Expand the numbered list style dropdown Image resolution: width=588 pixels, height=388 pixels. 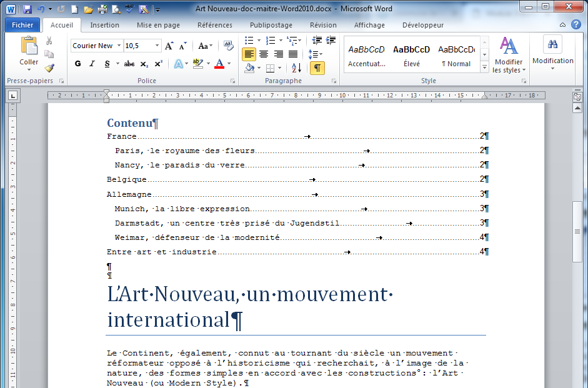pyautogui.click(x=281, y=41)
